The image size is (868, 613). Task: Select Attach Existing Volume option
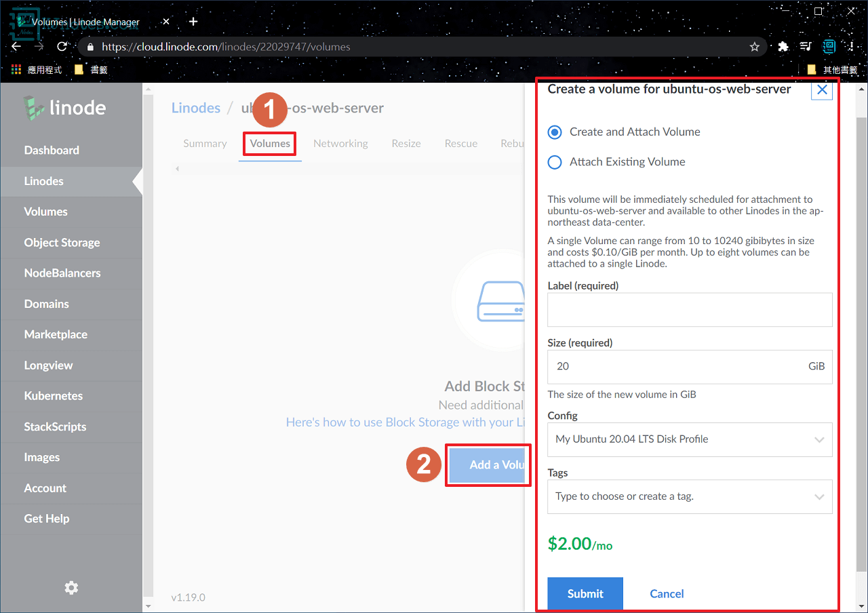(555, 162)
